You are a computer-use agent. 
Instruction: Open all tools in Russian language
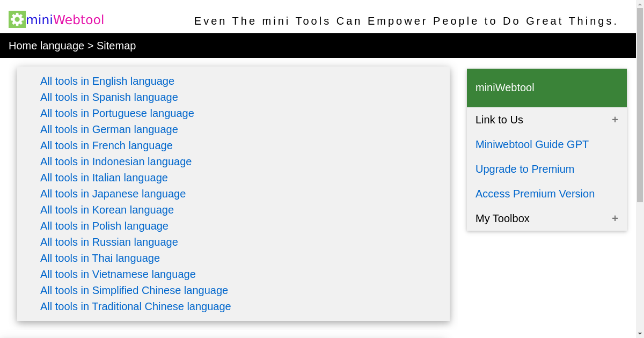[109, 242]
